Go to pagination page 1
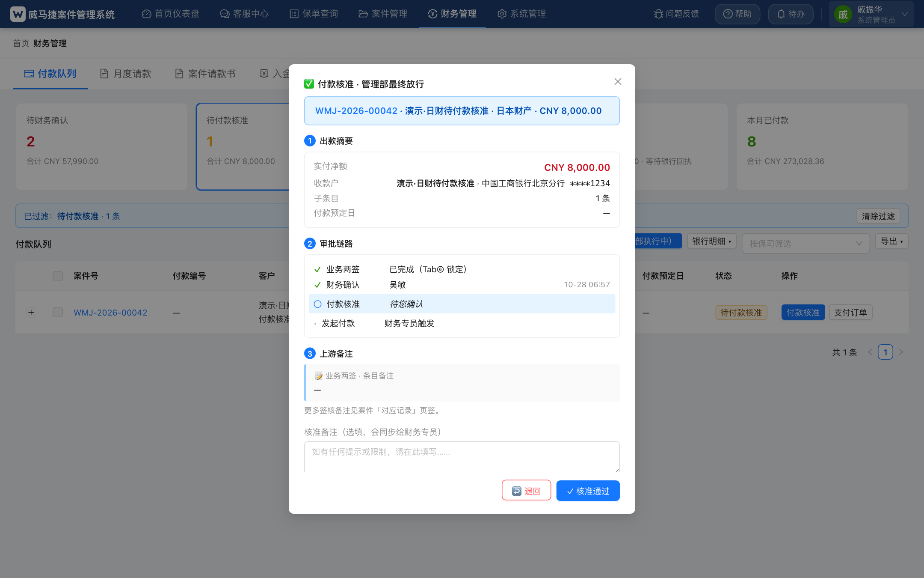 point(885,352)
